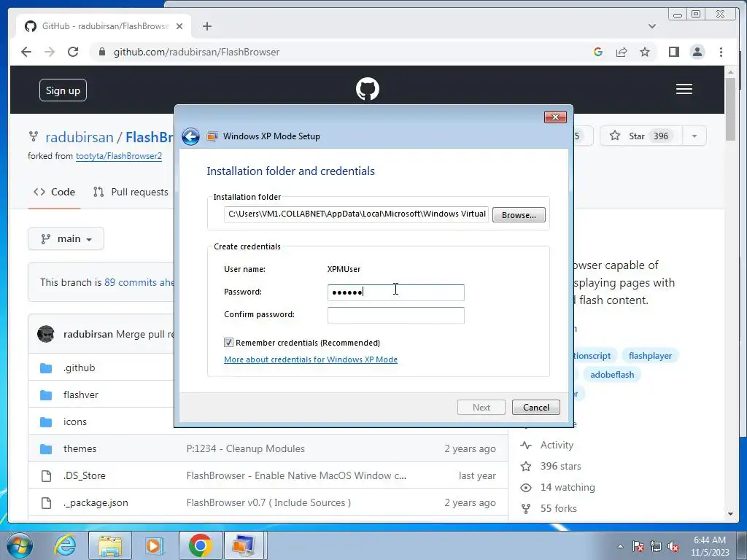Click the adobeflash topic tag
Image resolution: width=747 pixels, height=560 pixels.
612,375
